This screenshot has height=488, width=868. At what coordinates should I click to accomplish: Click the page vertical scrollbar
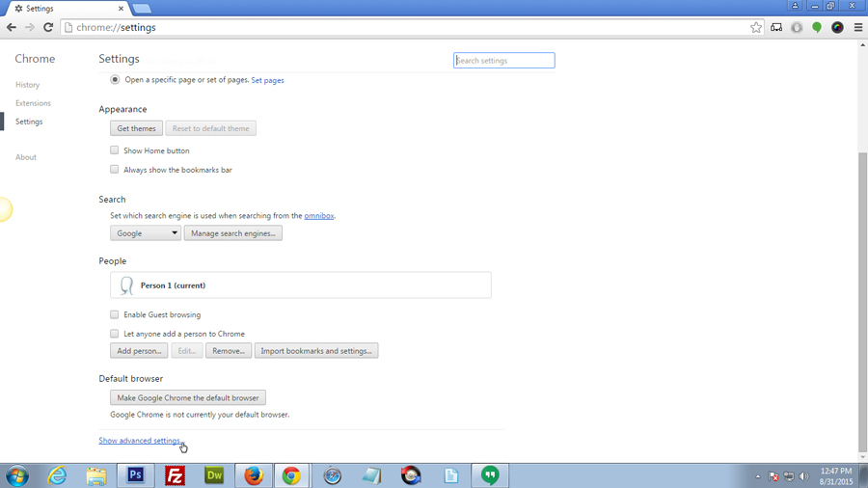click(x=862, y=302)
